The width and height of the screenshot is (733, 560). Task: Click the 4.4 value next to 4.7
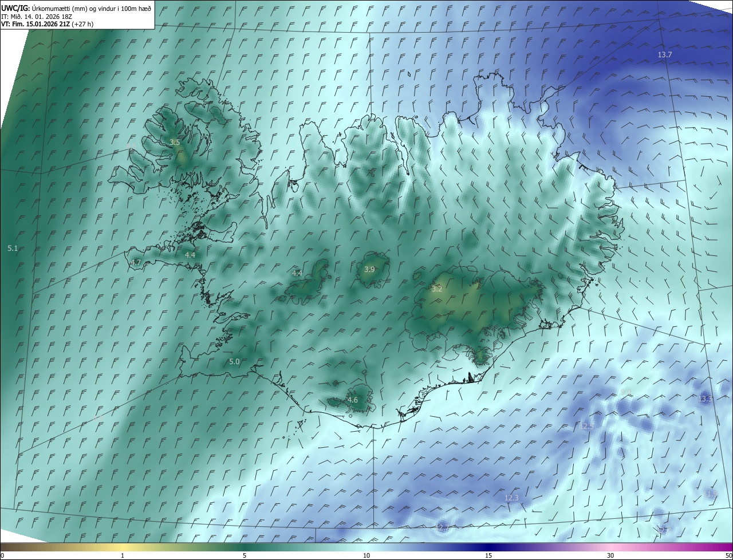coord(190,255)
